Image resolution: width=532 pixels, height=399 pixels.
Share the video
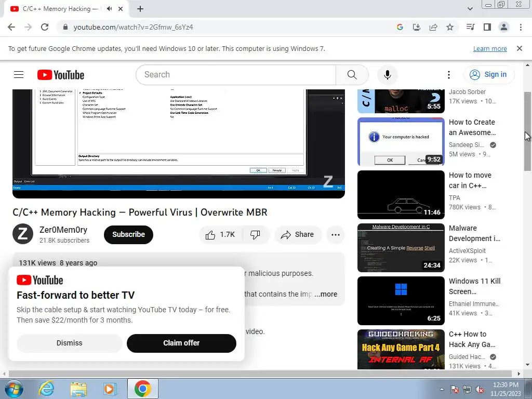point(298,234)
